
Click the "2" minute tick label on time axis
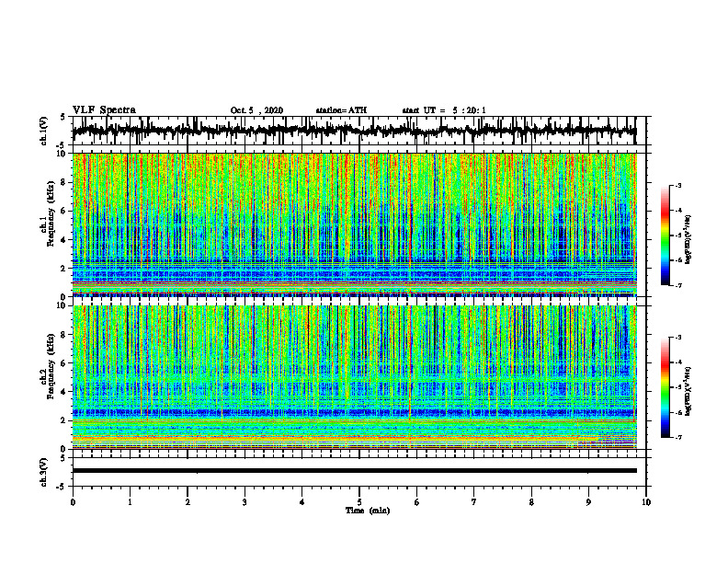tap(188, 502)
